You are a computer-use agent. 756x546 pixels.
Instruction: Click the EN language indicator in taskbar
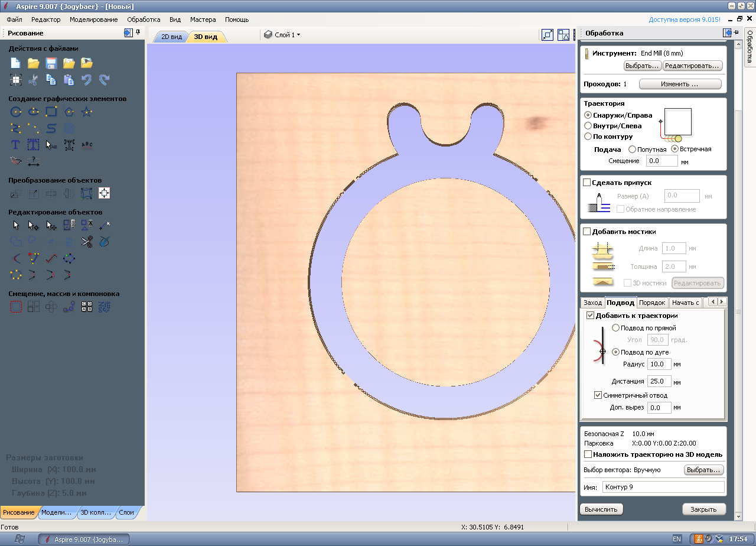[x=677, y=539]
